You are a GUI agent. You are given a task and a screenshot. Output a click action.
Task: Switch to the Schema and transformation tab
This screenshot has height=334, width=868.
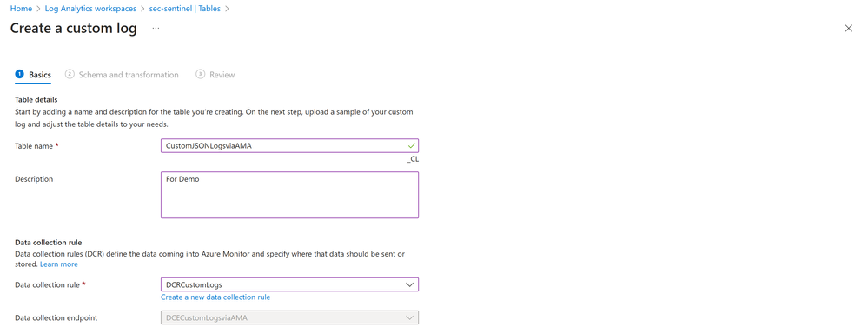coord(129,75)
